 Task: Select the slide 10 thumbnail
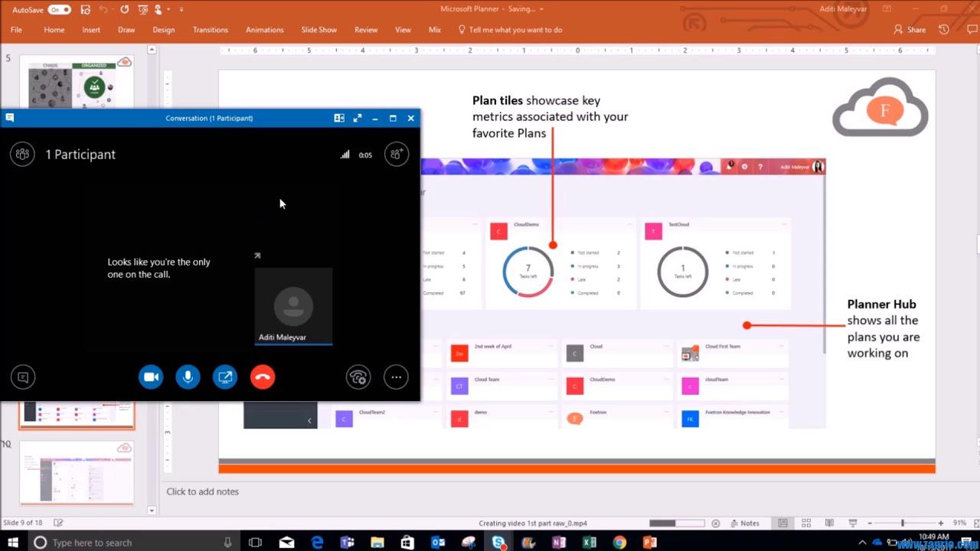point(77,473)
